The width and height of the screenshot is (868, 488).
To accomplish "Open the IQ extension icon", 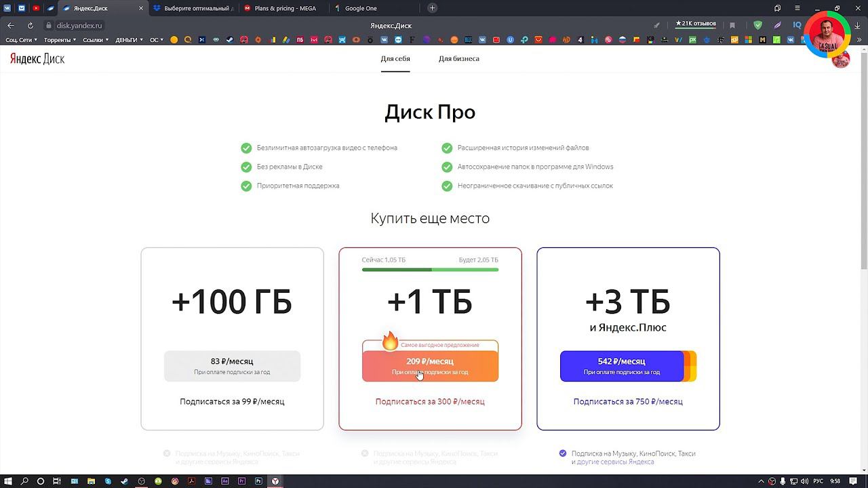I will click(797, 25).
